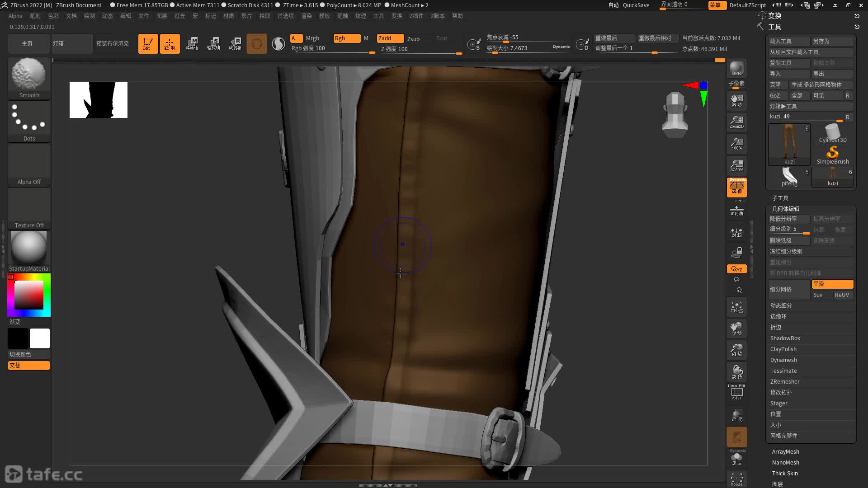Toggle the Rgb mode button
868x488 pixels.
coord(347,38)
